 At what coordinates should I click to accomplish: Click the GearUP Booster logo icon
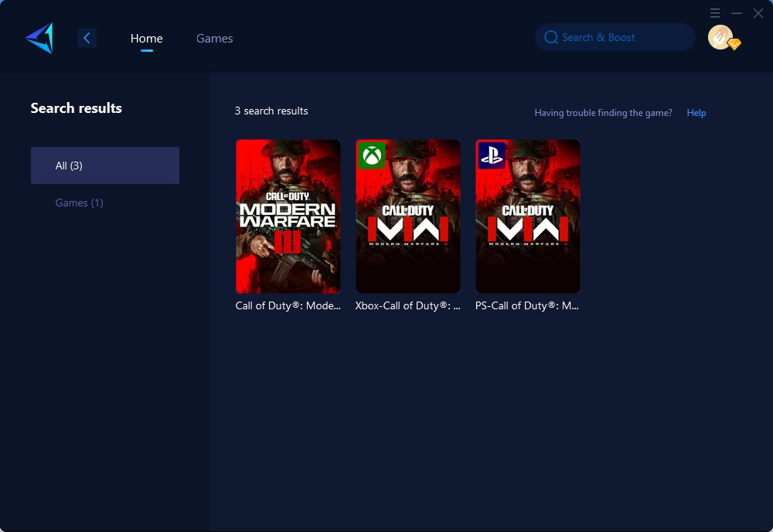(39, 38)
